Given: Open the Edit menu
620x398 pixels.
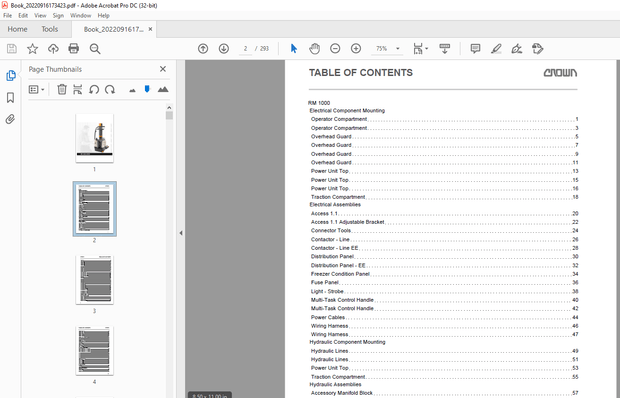Looking at the screenshot, I should [23, 15].
